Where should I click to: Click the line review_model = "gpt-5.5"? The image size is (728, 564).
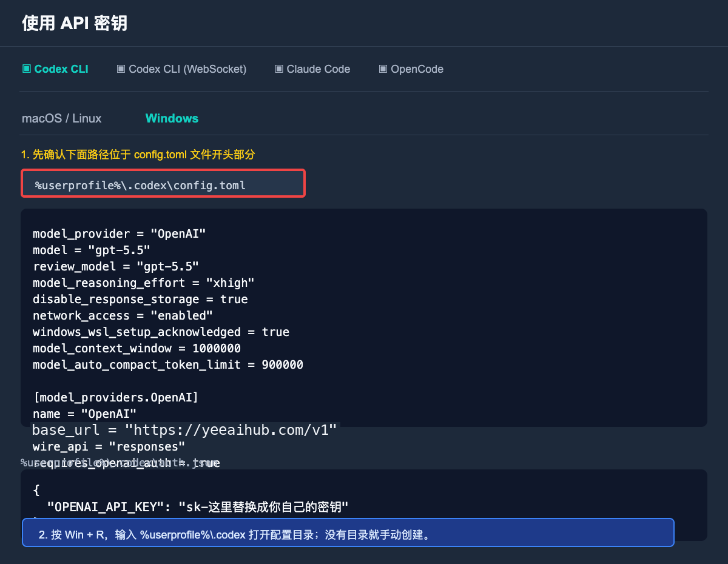click(116, 267)
